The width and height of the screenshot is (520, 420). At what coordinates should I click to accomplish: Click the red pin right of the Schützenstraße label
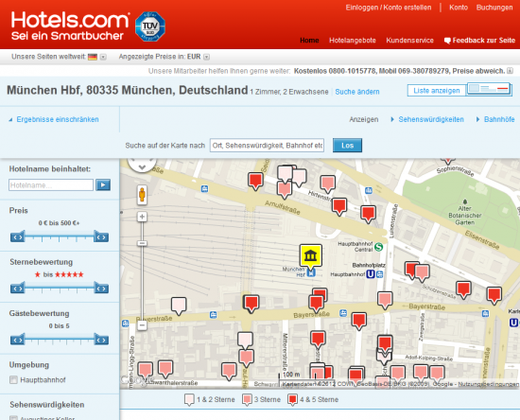click(x=463, y=289)
